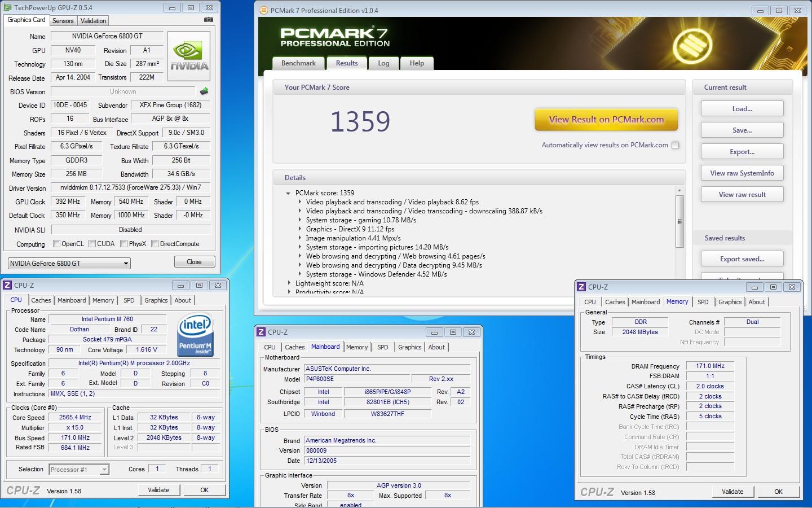This screenshot has width=812, height=508.
Task: Click the BIOS Version field in GPU-Z
Action: tap(123, 91)
